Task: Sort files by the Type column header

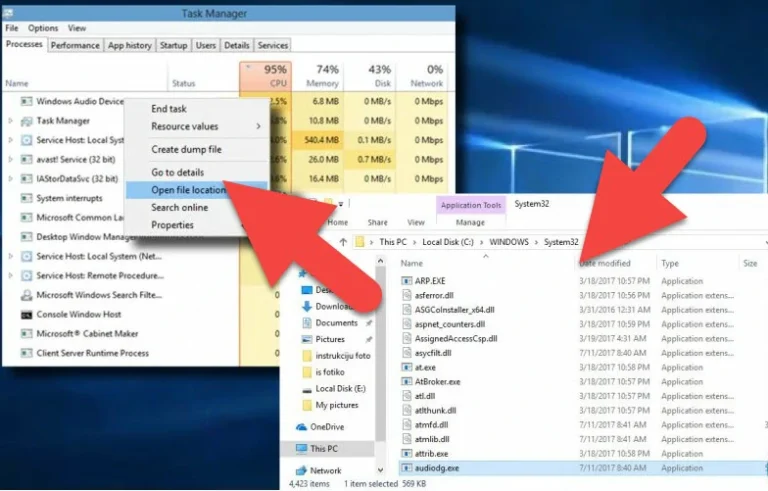Action: click(670, 264)
